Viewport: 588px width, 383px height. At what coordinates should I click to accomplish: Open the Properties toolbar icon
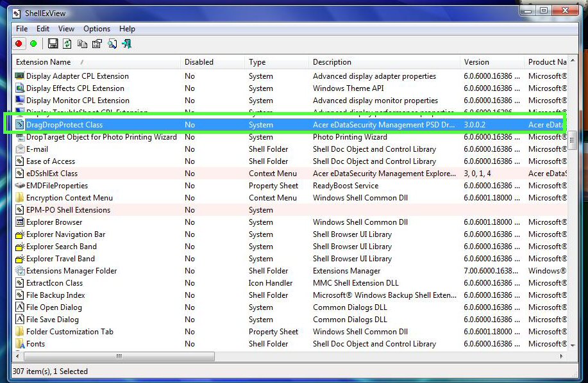coord(97,44)
